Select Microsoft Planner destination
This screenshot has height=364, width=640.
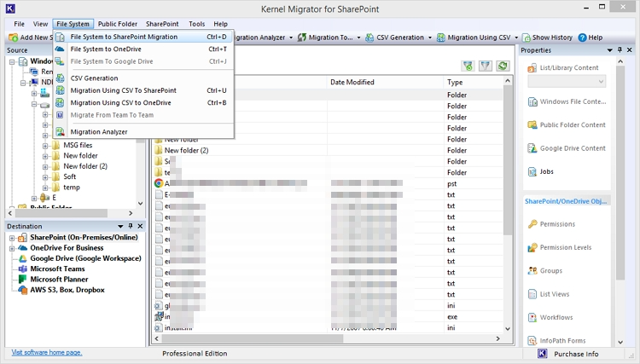click(x=59, y=280)
